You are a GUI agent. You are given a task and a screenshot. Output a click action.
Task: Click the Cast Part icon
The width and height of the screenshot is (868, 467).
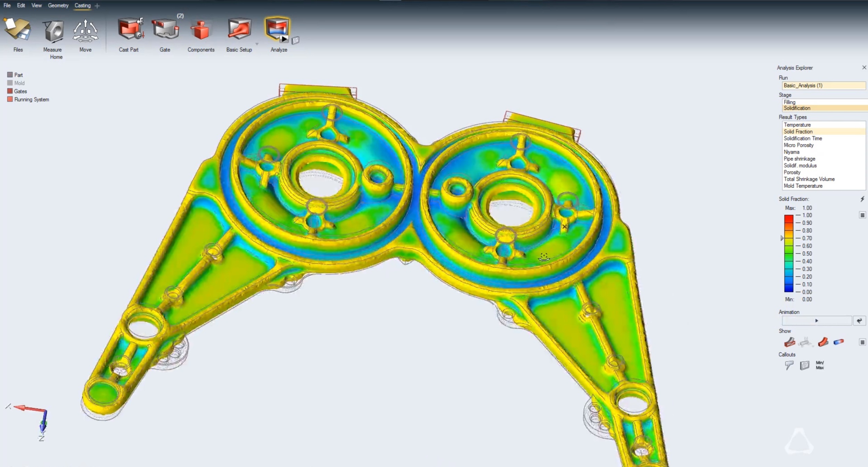pyautogui.click(x=131, y=29)
